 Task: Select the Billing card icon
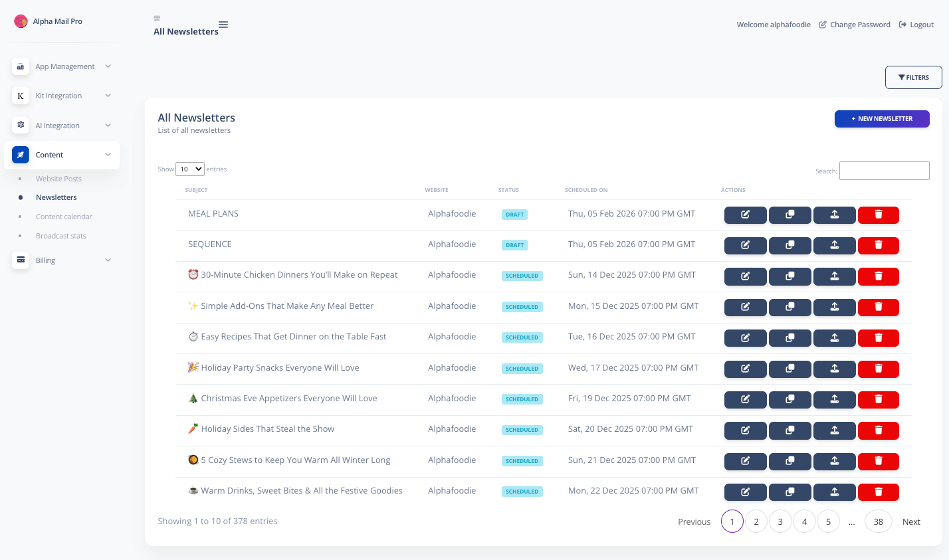point(20,260)
